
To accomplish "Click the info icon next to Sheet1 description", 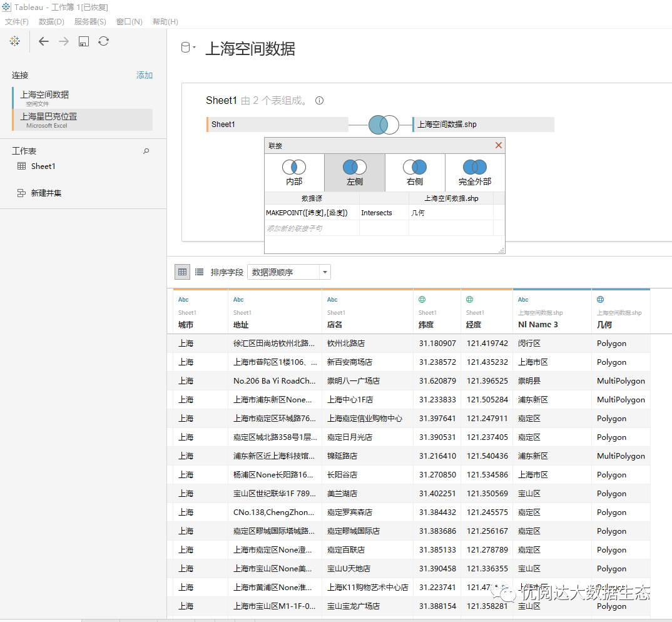I will point(319,100).
